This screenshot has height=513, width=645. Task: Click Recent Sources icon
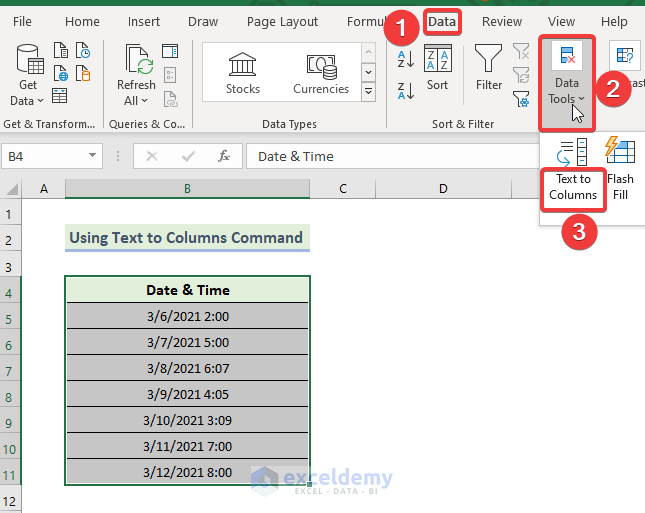point(83,50)
